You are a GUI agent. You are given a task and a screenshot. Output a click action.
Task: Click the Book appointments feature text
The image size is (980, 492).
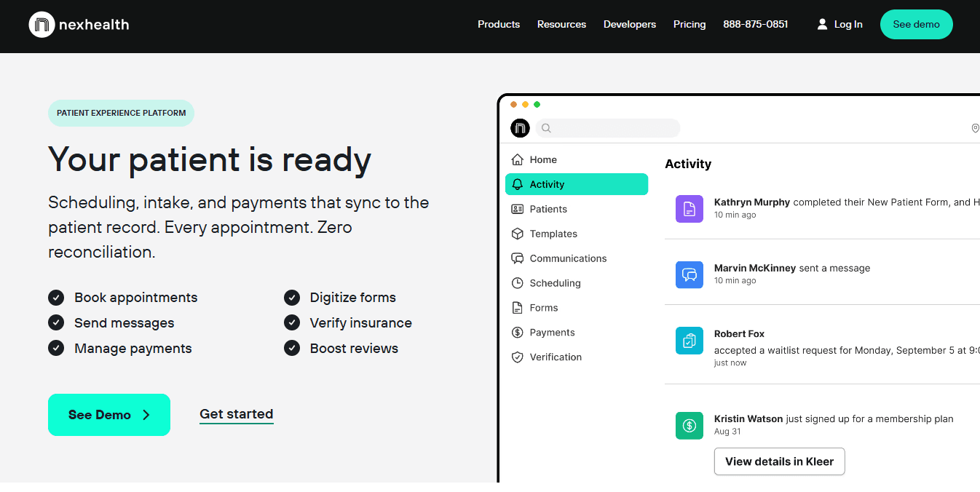pos(136,297)
